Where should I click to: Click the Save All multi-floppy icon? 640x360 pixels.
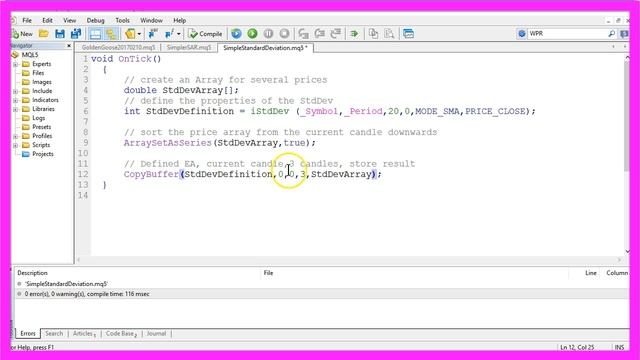pyautogui.click(x=76, y=34)
